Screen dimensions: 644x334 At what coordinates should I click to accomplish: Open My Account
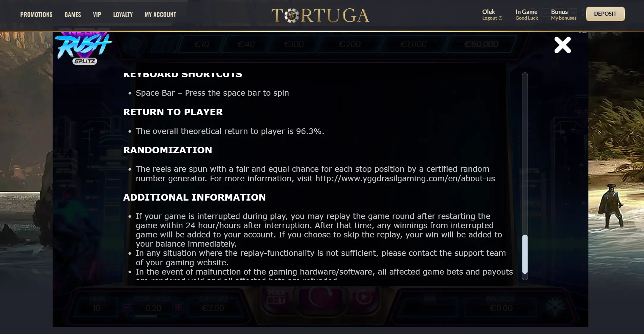[160, 15]
